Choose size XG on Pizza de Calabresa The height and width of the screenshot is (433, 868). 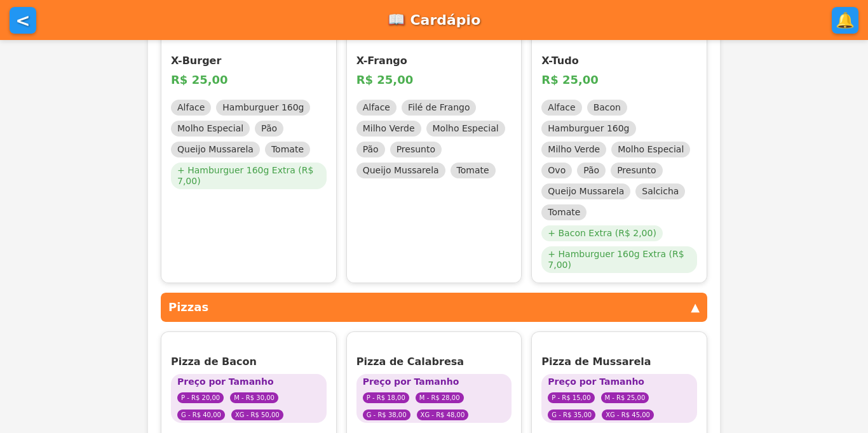pos(441,415)
